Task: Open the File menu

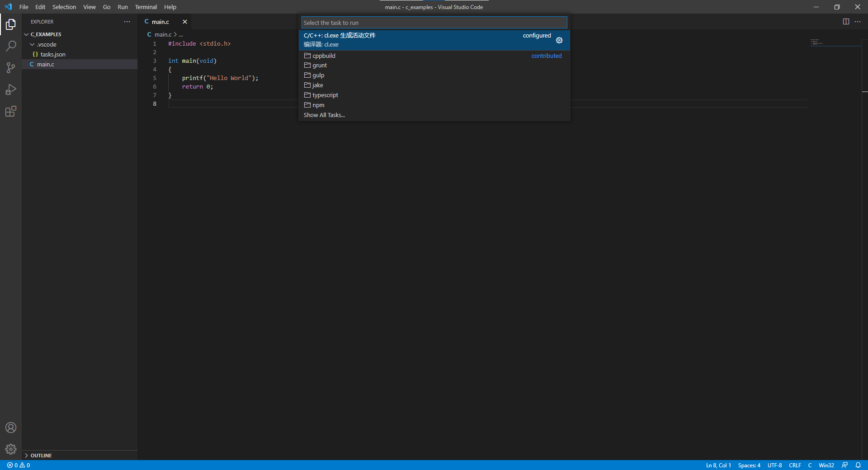Action: [24, 7]
